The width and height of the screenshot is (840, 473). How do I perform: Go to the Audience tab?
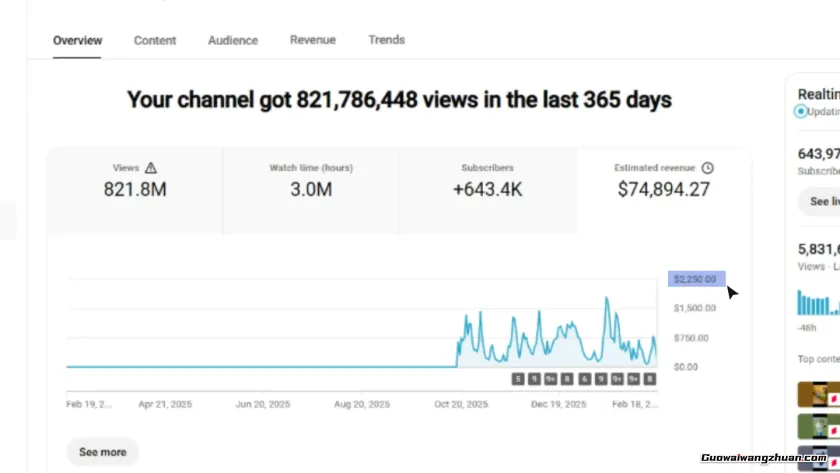point(233,41)
